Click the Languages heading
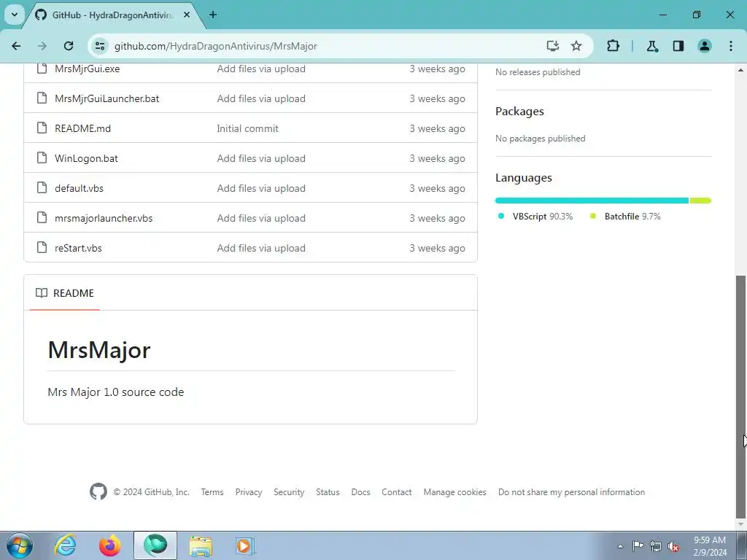Screen dimensions: 747x560 click(524, 178)
